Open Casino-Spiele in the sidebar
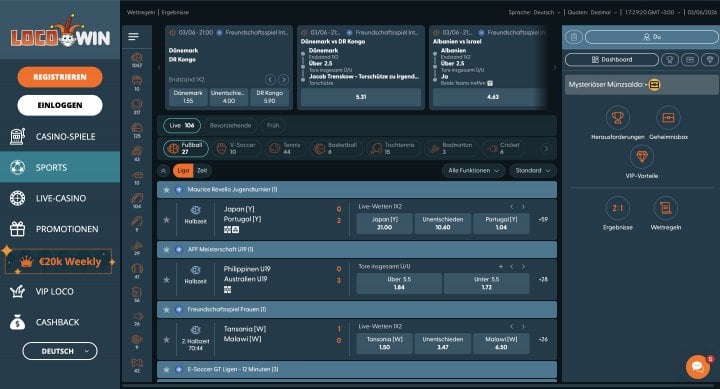Image resolution: width=720 pixels, height=389 pixels. tap(60, 137)
